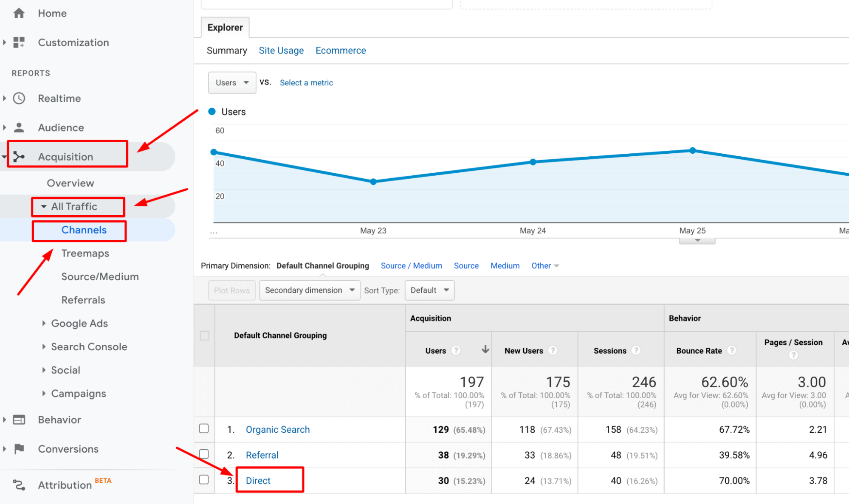Click the Users column sort arrow
The width and height of the screenshot is (849, 504).
[x=485, y=349]
